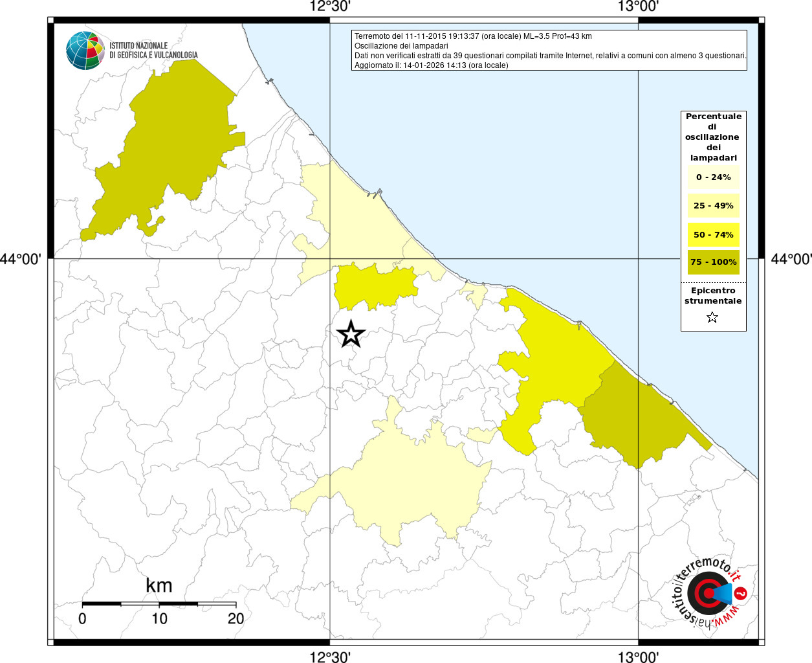812x663 pixels.
Task: Click the bright yellow municipality just north of the epicenter
Action: click(374, 286)
